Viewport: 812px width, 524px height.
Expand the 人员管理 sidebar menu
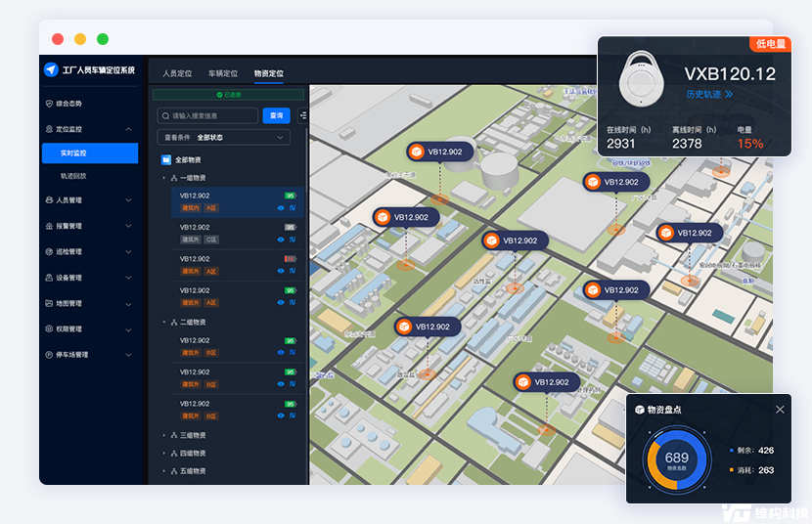click(128, 200)
